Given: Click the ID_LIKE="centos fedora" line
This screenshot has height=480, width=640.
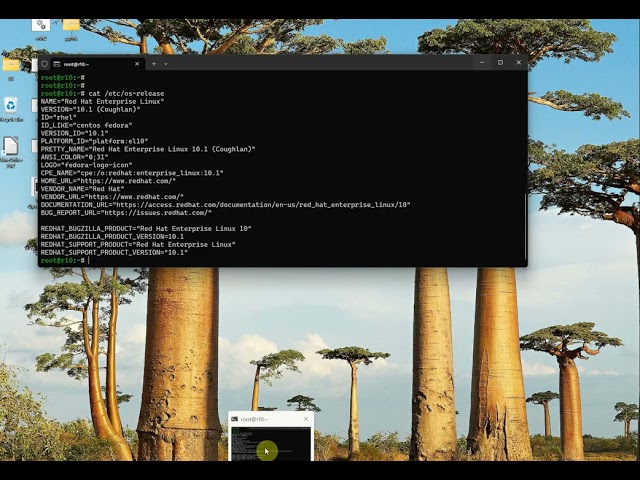Looking at the screenshot, I should [86, 125].
